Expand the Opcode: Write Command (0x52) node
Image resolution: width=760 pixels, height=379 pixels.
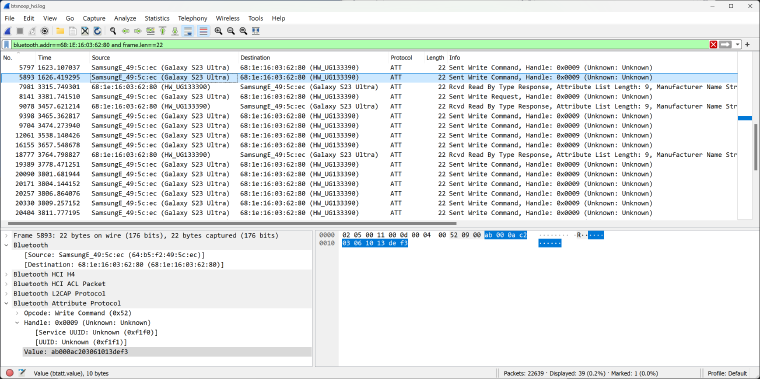(17, 313)
